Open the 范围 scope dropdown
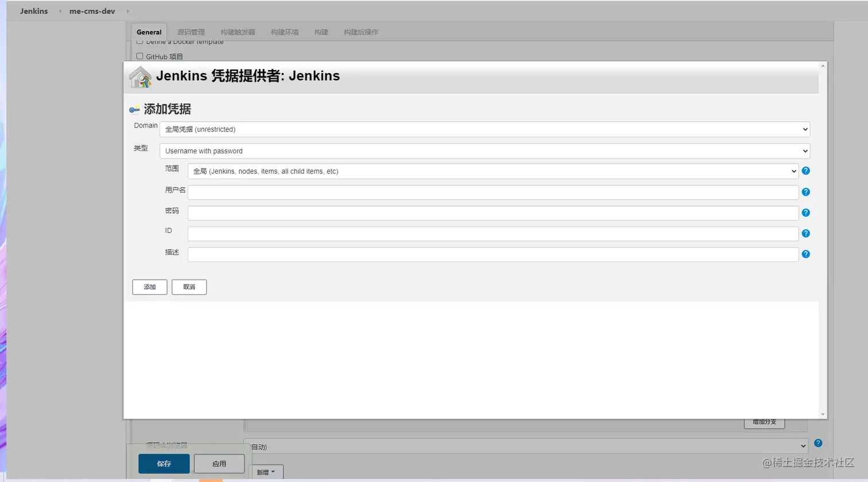 coord(493,171)
